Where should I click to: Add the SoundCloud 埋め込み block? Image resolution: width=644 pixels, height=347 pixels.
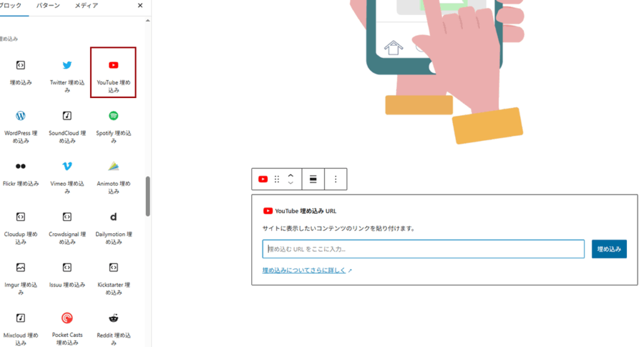pos(67,126)
